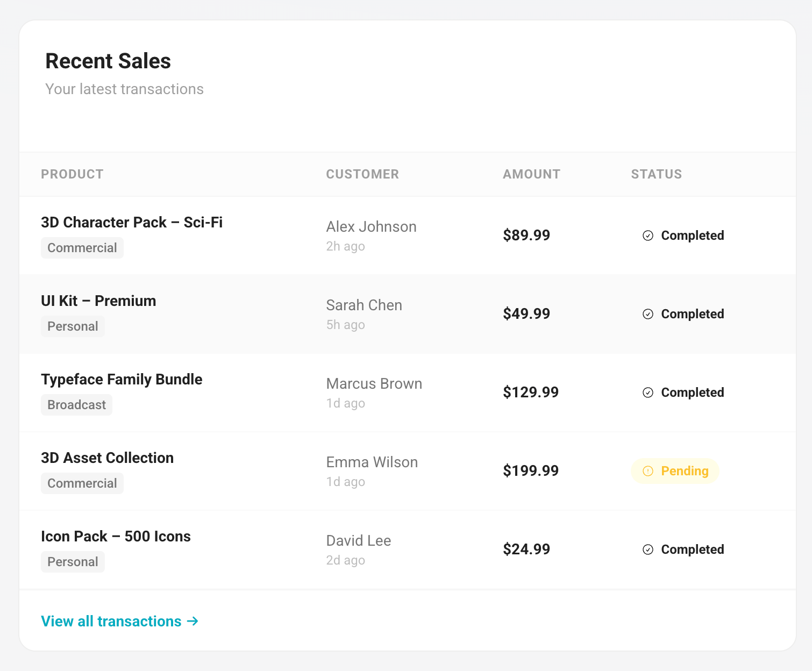Click the 2h ago timestamp
The image size is (812, 671).
(345, 246)
